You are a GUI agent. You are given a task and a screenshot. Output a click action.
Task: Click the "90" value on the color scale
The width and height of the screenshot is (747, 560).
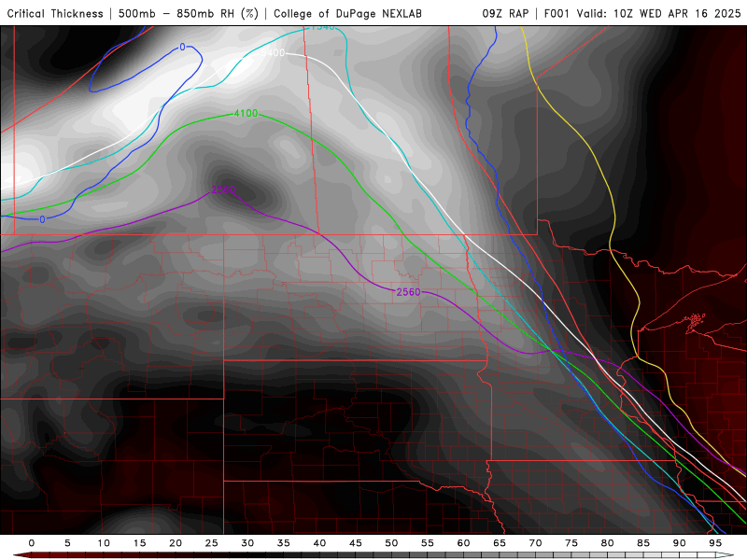coord(680,543)
